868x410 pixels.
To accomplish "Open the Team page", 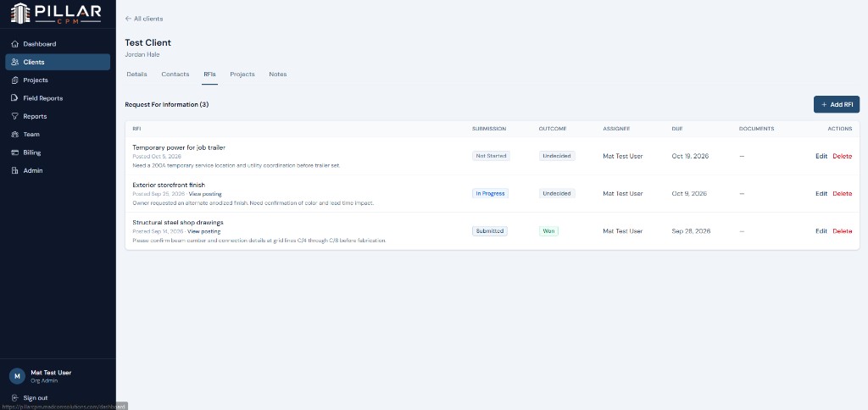I will tap(58, 135).
